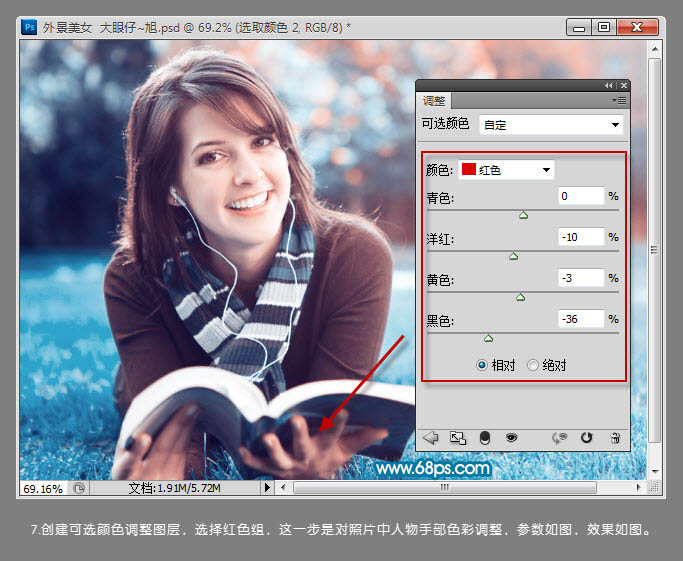The image size is (683, 561).
Task: Open the 可选颜色 preset dropdown showing 自定
Action: coord(551,125)
